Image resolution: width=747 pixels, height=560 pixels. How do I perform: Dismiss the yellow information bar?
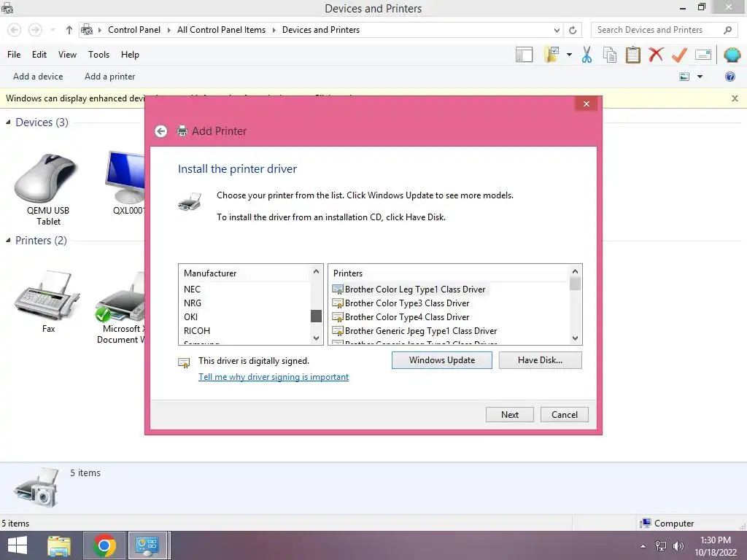(x=735, y=98)
